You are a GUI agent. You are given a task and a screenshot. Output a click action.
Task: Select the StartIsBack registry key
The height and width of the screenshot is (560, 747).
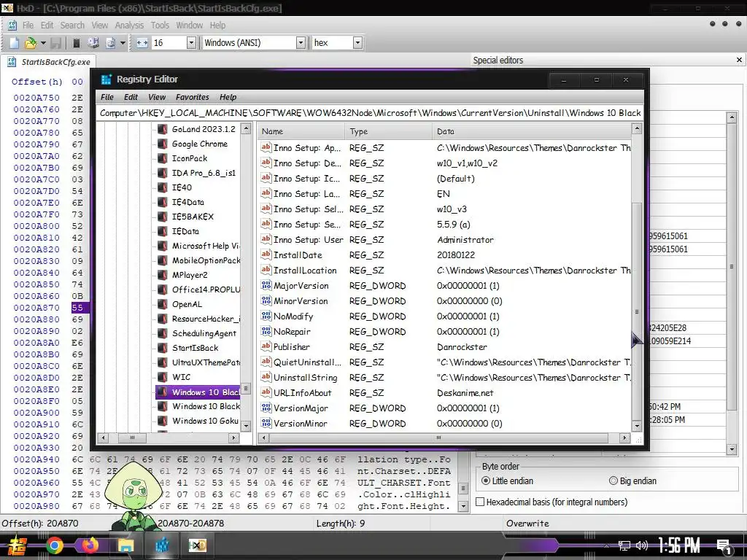[x=196, y=348]
